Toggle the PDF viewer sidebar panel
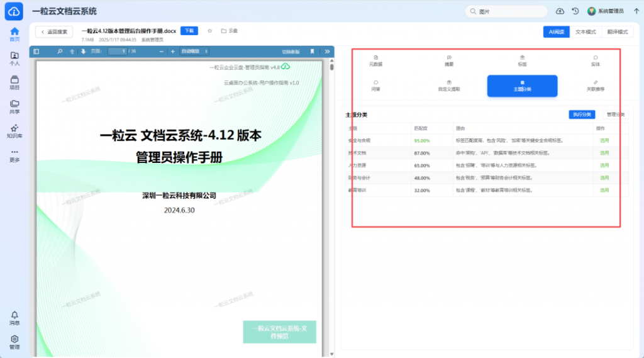 36,52
